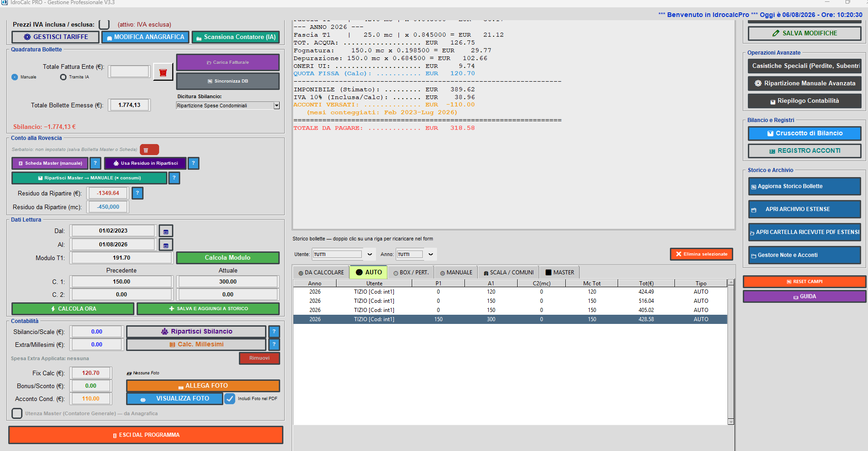Click RESET CAMPI button
Image resolution: width=868 pixels, height=451 pixels.
[x=804, y=282]
